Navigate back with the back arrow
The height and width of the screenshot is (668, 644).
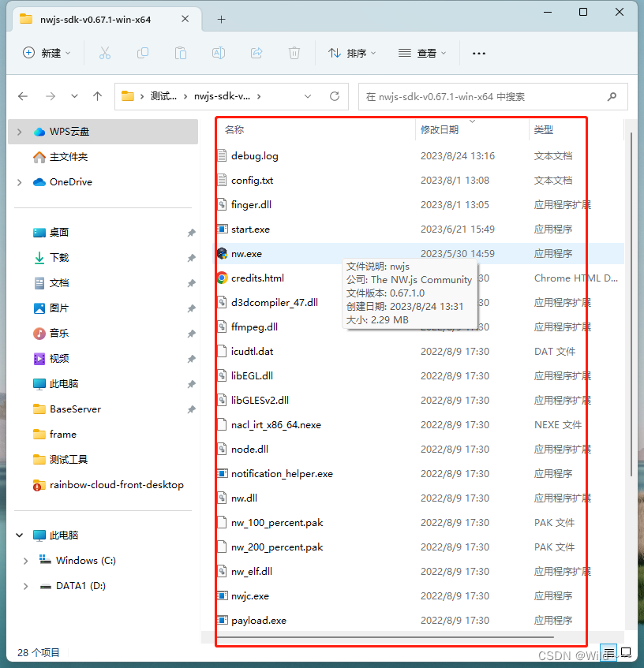[x=21, y=95]
